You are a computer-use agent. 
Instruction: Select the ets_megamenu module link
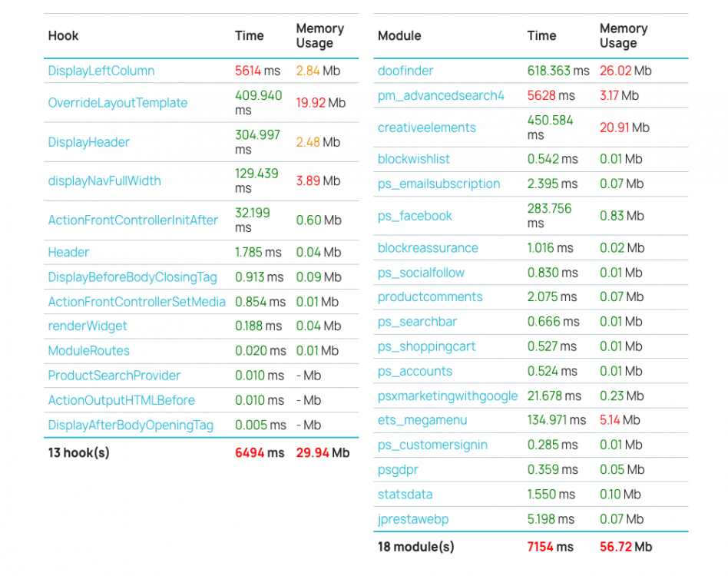click(422, 420)
